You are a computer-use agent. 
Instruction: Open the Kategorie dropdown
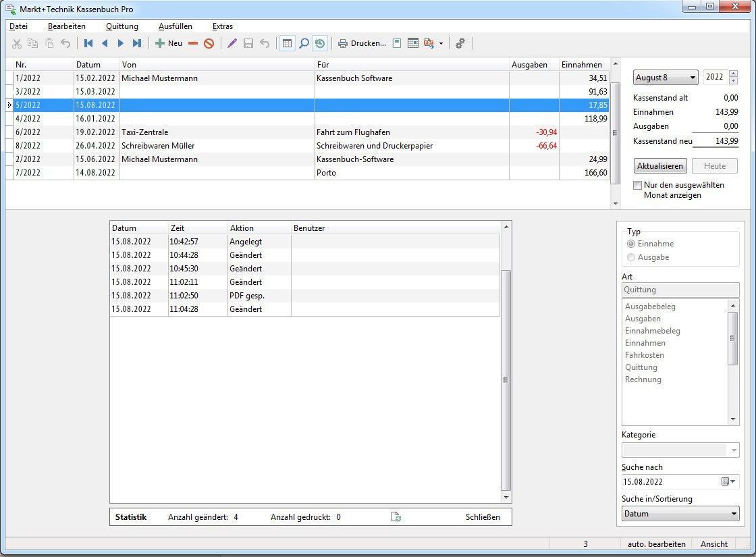(x=680, y=450)
